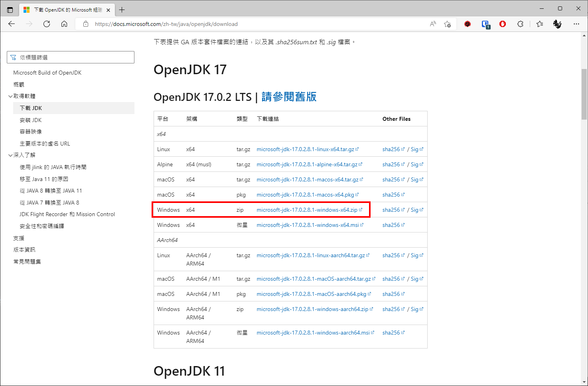Download microsoft-jdk-17.0.2.8.1-macOS-aarch64.pkg
This screenshot has height=386, width=588.
click(314, 294)
